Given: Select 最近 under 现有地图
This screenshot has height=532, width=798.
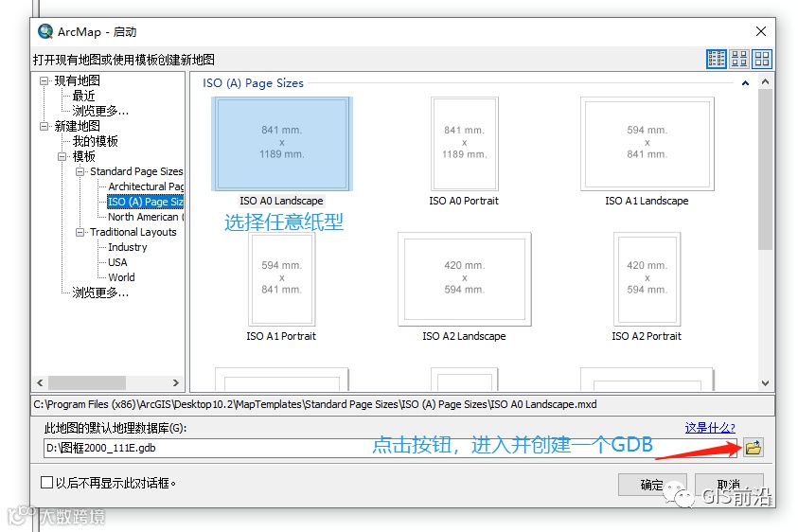Looking at the screenshot, I should (x=83, y=96).
